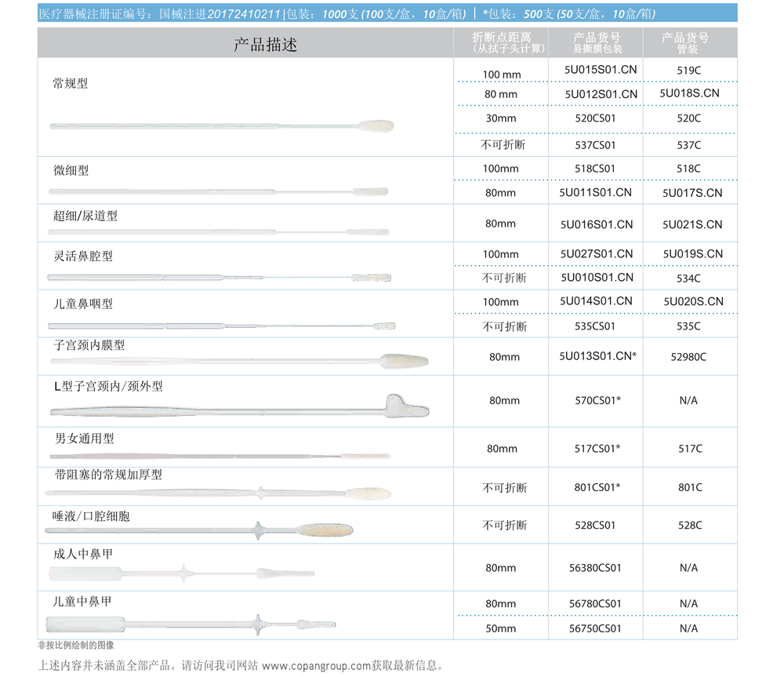
Task: Select the 带阻塞的常规加厚型 label
Action: pyautogui.click(x=108, y=475)
